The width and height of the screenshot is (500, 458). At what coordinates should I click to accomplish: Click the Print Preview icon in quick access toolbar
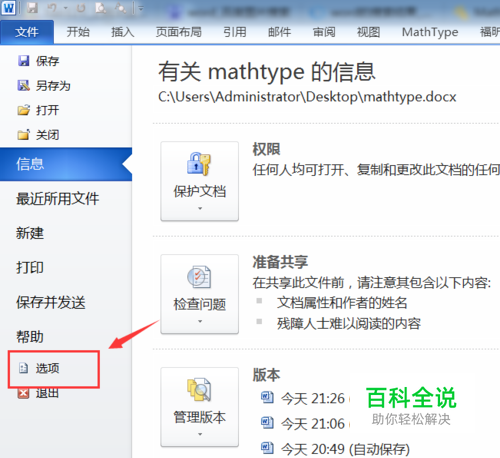(x=100, y=7)
